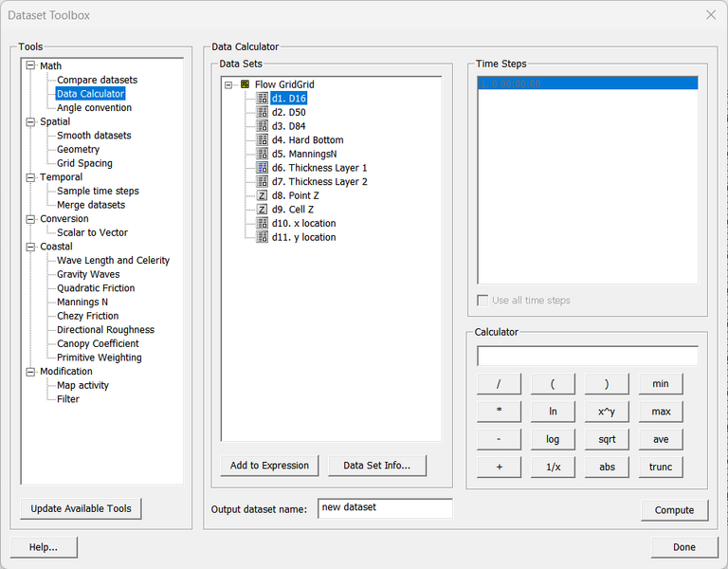The image size is (728, 569).
Task: Select the Gravity Waves tool
Action: point(88,274)
